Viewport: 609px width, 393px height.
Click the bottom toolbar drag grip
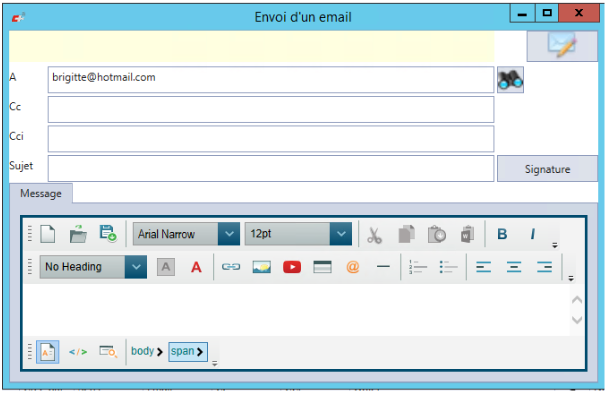pos(30,352)
